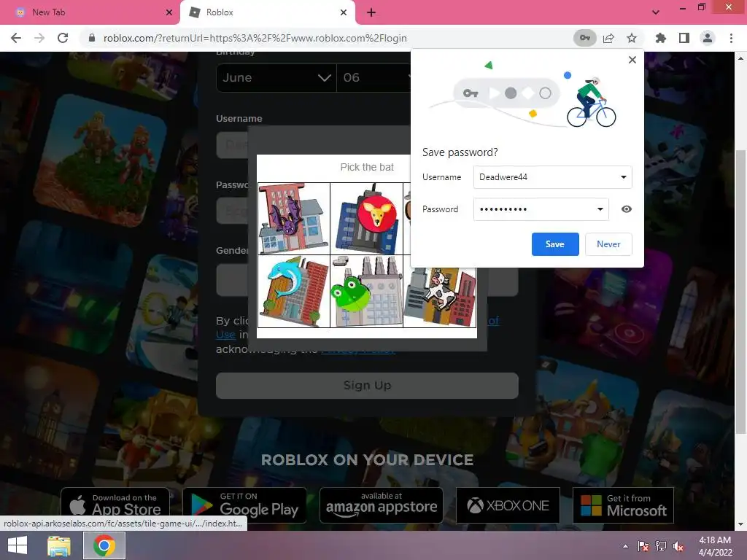Select the deer captcha tile
Image resolution: width=747 pixels, height=560 pixels.
point(366,219)
